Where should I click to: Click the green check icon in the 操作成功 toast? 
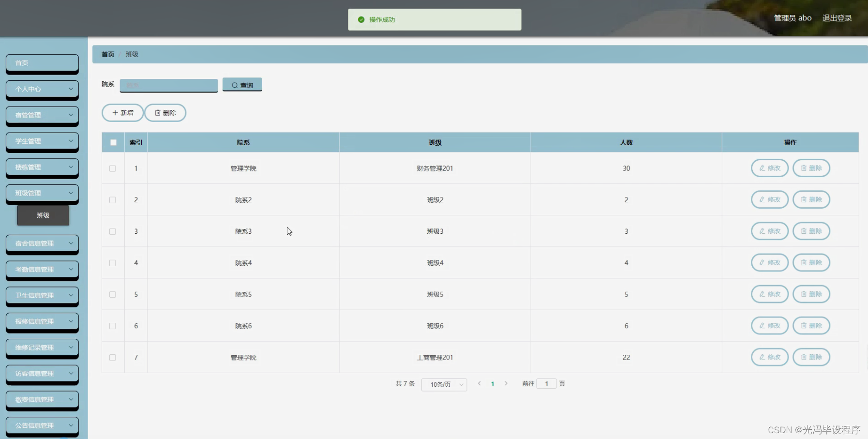pos(360,19)
